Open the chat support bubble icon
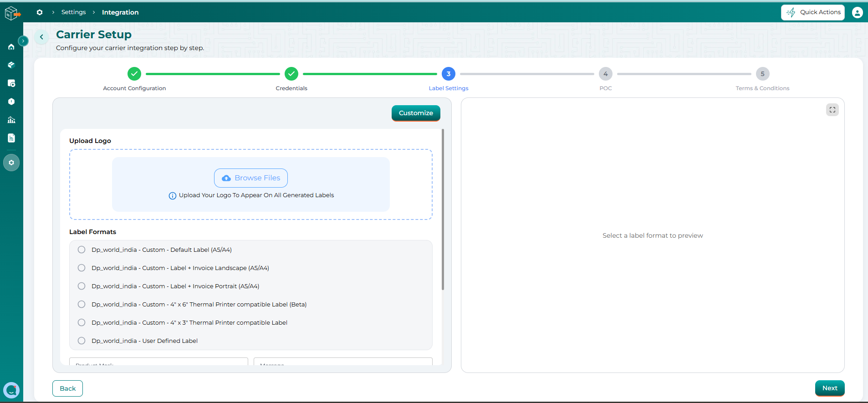 coord(11,390)
